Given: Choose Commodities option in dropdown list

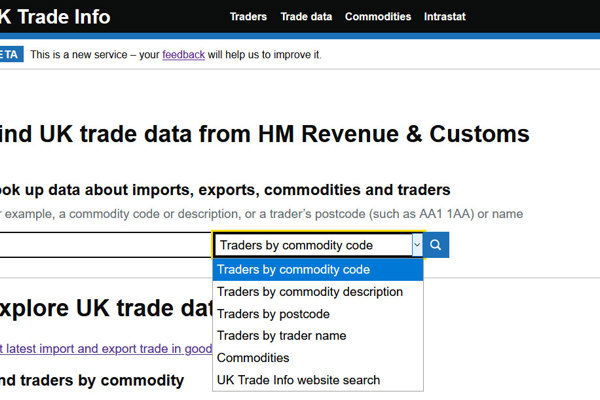Looking at the screenshot, I should [x=318, y=358].
